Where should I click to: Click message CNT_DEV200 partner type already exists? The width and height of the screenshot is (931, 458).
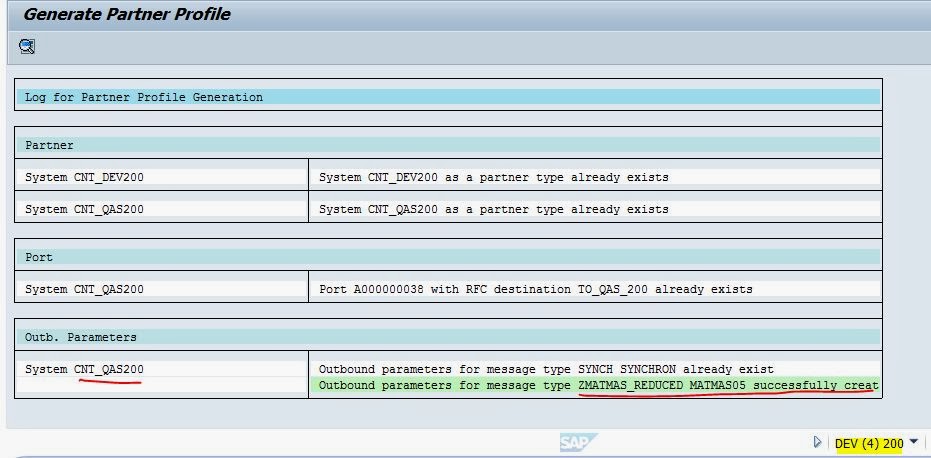point(595,177)
